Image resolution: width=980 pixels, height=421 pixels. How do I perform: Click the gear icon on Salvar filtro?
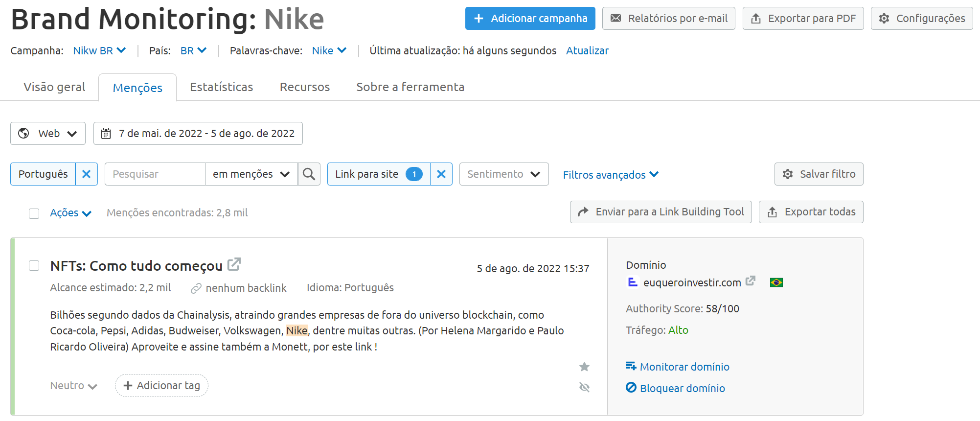pos(788,174)
